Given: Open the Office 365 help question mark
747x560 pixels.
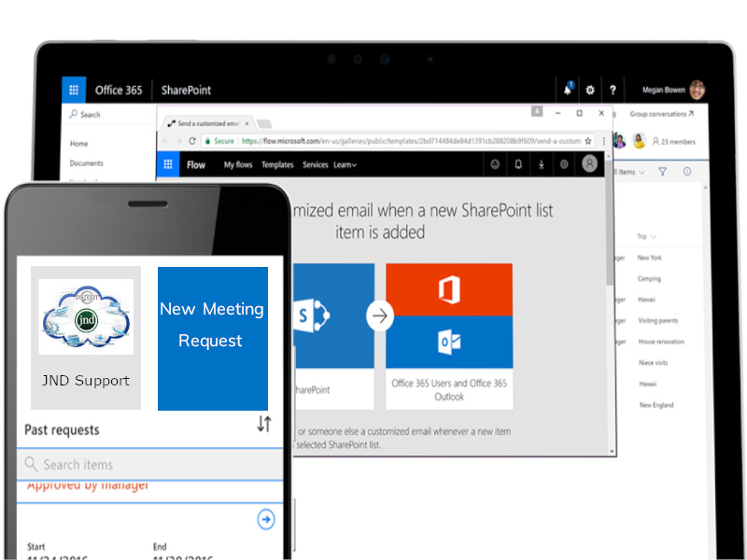Looking at the screenshot, I should [613, 90].
